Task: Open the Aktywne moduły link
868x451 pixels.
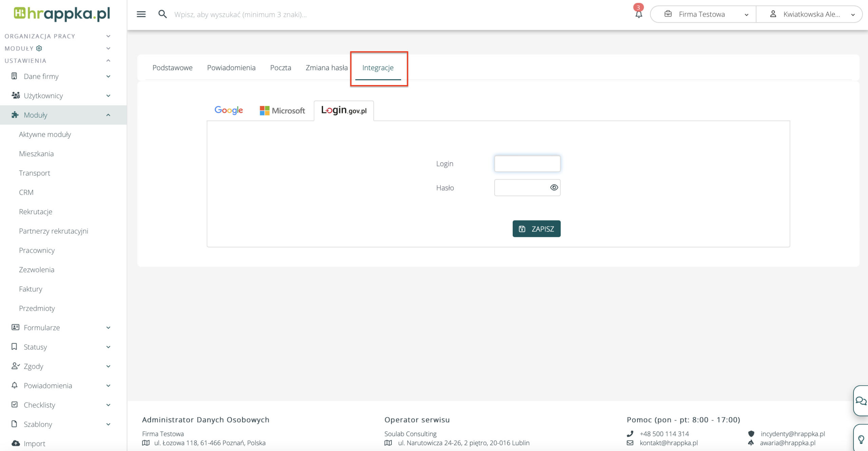Action: (x=45, y=134)
